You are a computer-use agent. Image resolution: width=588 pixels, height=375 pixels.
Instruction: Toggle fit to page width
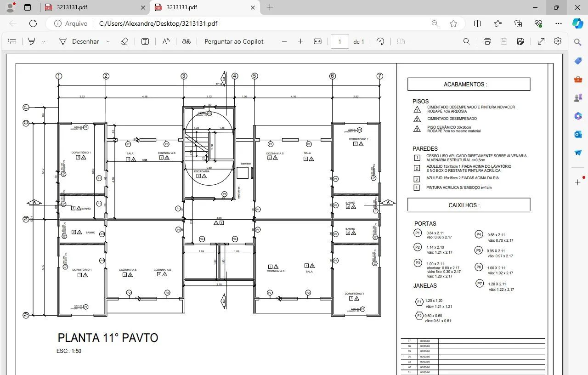(317, 41)
